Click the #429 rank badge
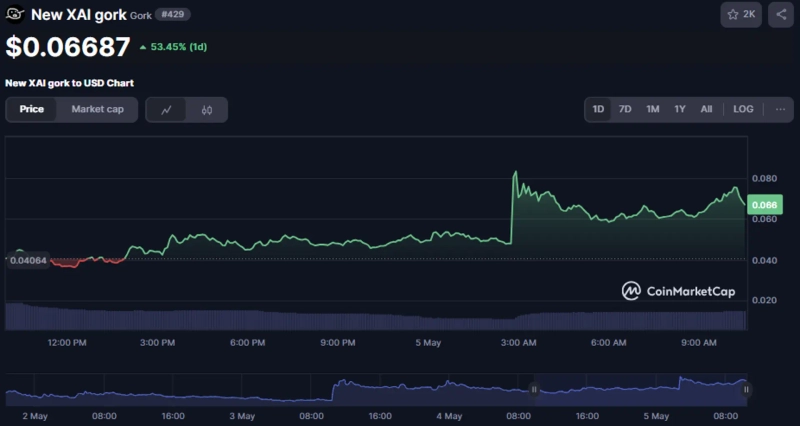 173,15
